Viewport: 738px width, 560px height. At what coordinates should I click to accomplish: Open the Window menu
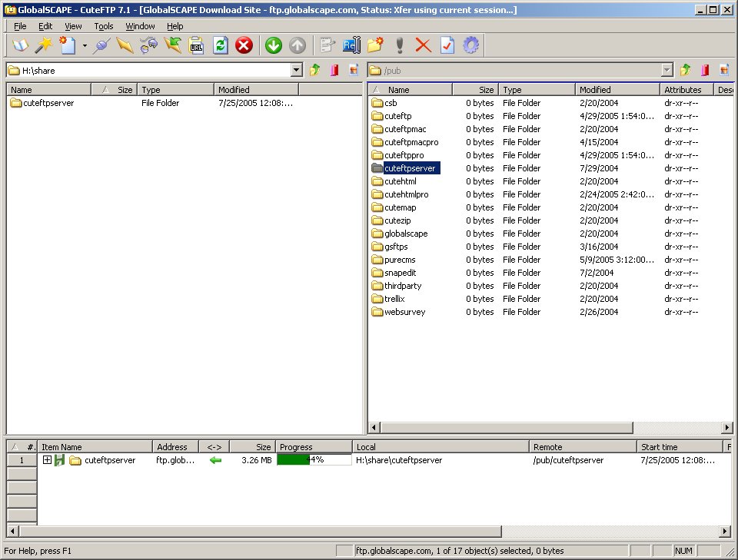point(140,26)
